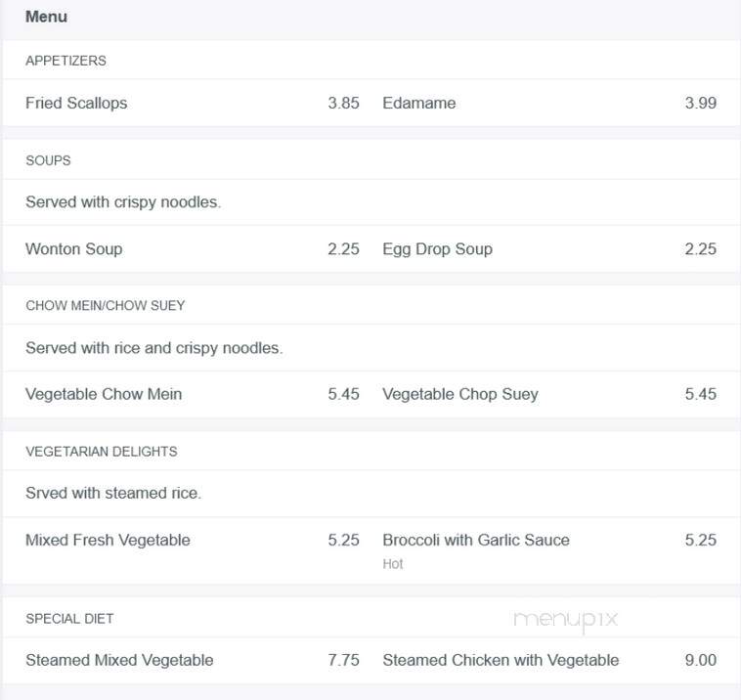Click the Fried Scallops menu item
Image resolution: width=741 pixels, height=700 pixels.
pyautogui.click(x=76, y=103)
